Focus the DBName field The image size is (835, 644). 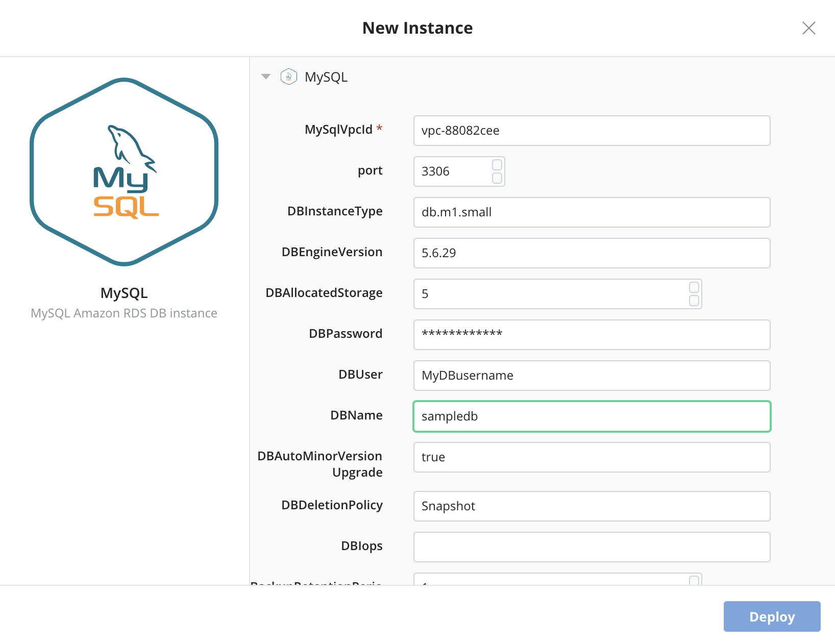pyautogui.click(x=592, y=416)
